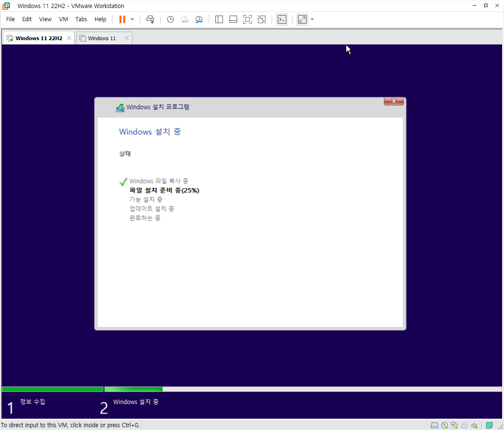Click stage 2 'Windows 설치 중' label
Image resolution: width=504 pixels, height=430 pixels.
(x=136, y=402)
